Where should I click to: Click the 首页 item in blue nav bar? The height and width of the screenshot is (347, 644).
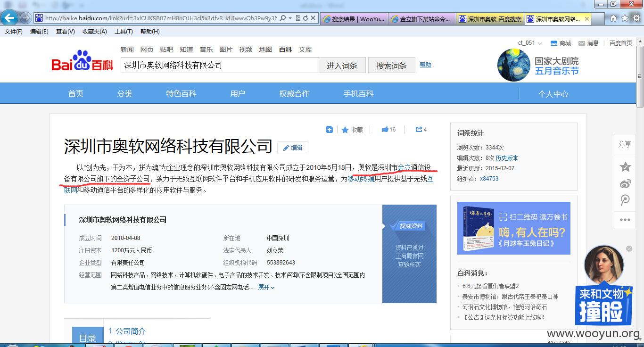[x=75, y=93]
